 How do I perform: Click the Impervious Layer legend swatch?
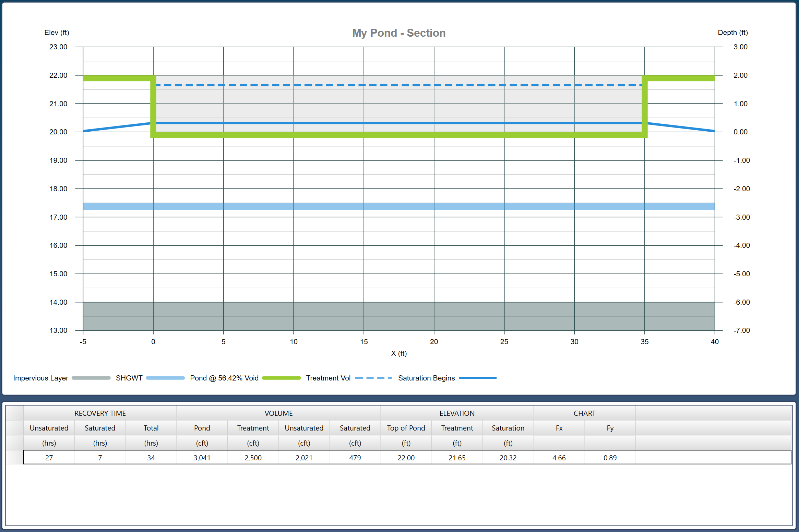tap(91, 378)
